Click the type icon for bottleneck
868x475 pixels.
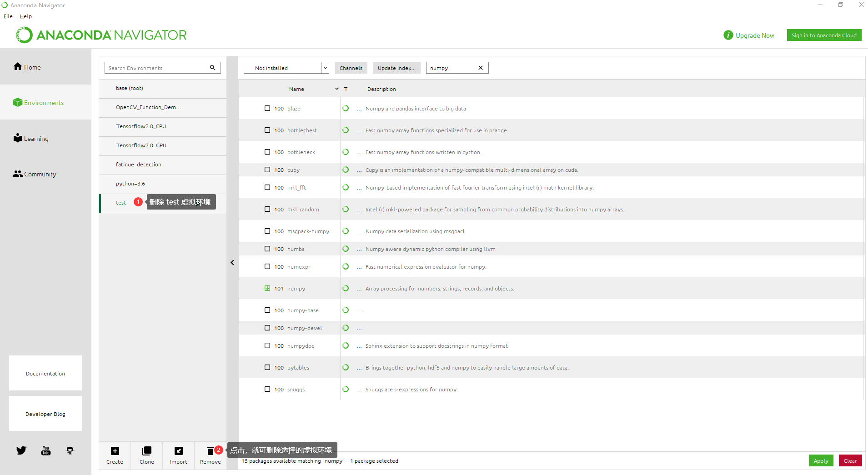[x=346, y=152]
